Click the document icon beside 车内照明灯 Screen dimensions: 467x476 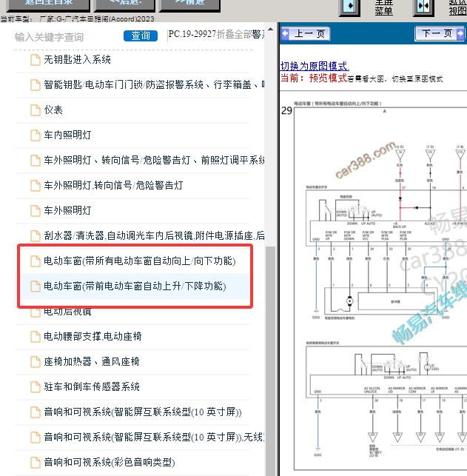point(35,135)
